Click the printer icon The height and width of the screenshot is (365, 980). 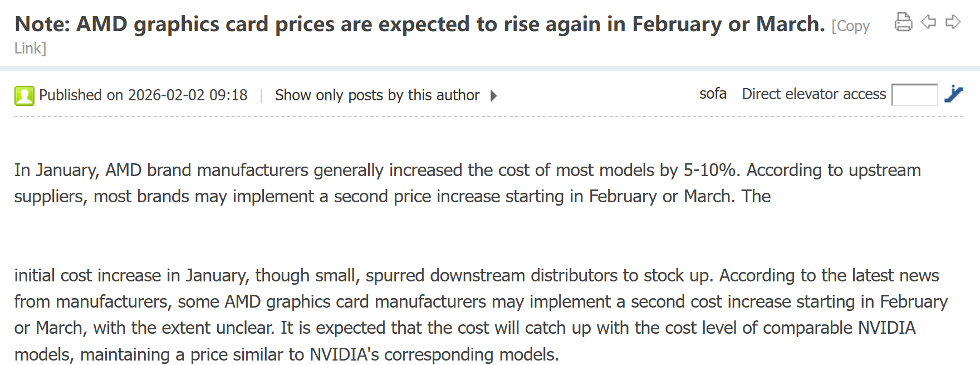point(903,22)
